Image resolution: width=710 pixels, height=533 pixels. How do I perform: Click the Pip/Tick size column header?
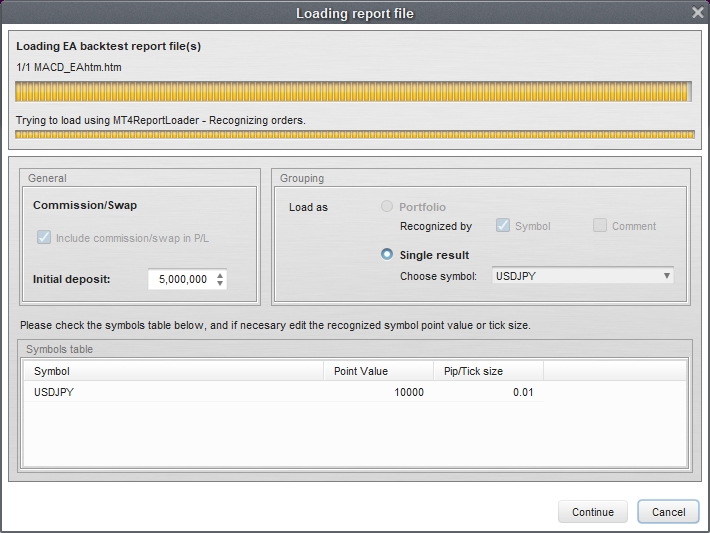[x=488, y=371]
